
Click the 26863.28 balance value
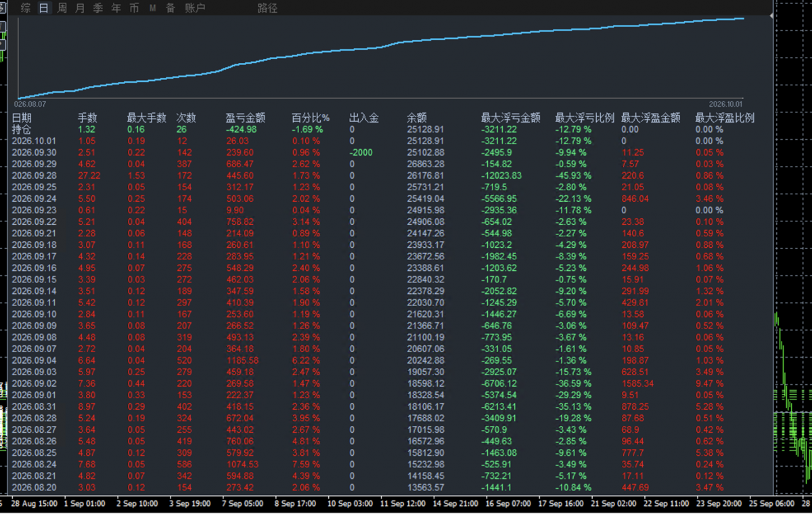[x=426, y=164]
